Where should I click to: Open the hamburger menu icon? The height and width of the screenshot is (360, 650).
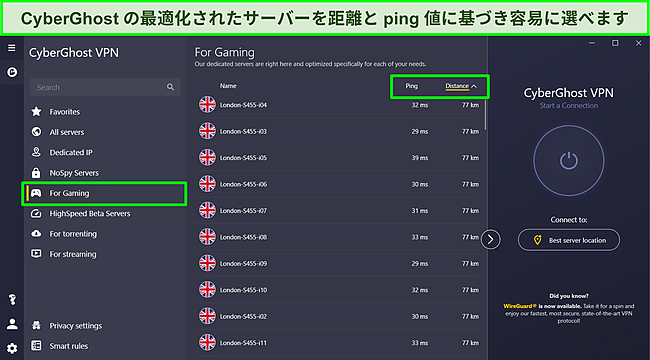click(x=12, y=48)
